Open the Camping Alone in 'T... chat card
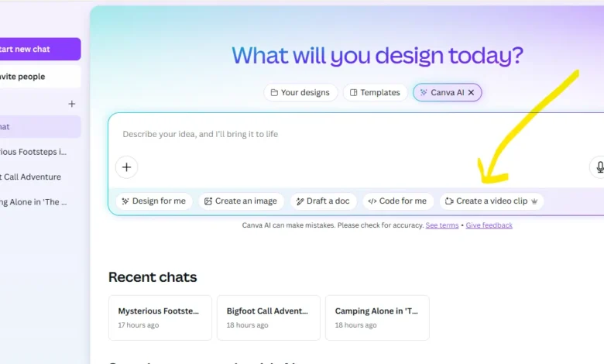Image resolution: width=604 pixels, height=364 pixels. 377,318
